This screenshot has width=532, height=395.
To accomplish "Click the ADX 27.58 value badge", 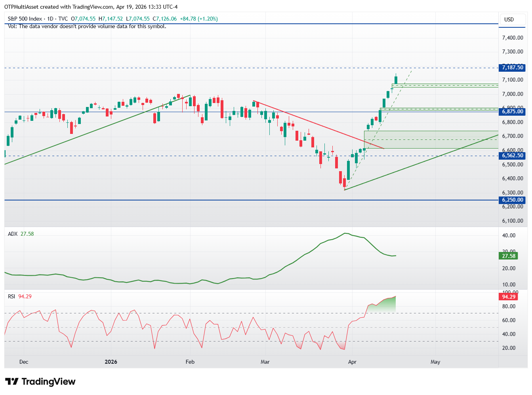I will (x=508, y=256).
